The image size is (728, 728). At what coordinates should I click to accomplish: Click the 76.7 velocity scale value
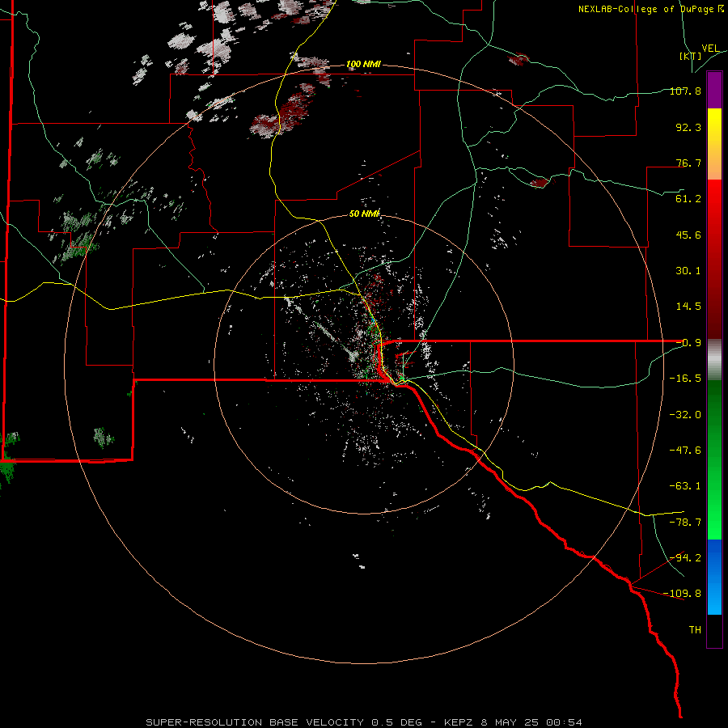click(688, 163)
